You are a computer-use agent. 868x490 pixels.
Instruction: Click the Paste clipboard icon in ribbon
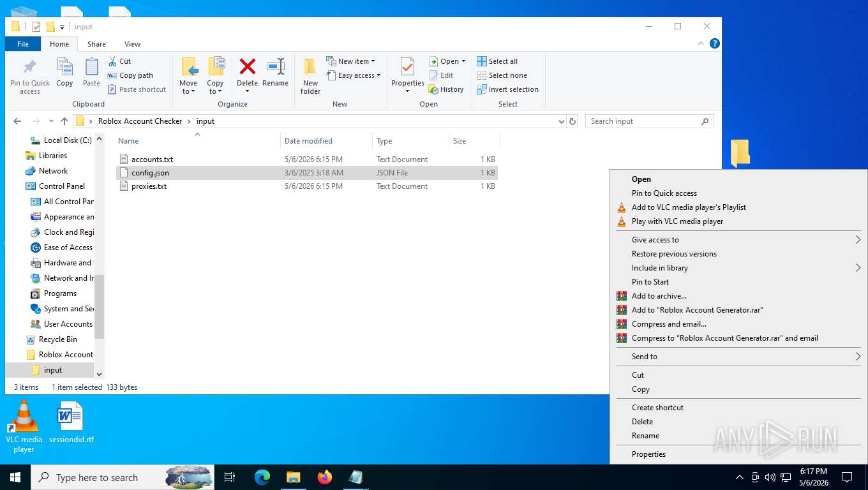(91, 73)
